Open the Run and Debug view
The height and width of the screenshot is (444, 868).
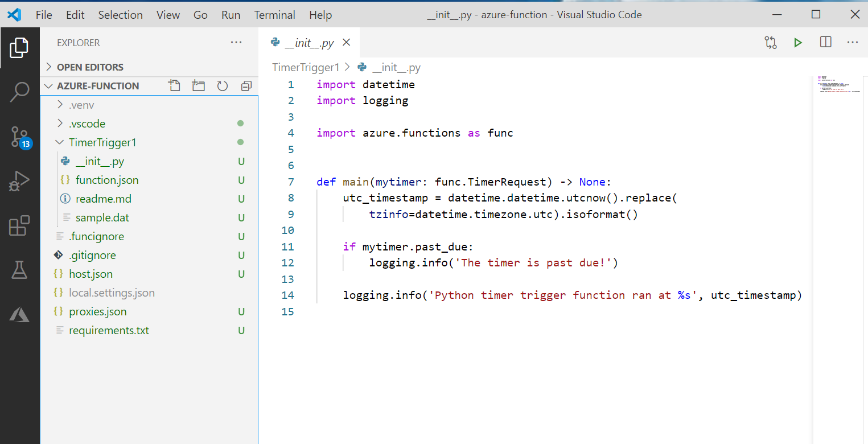pyautogui.click(x=19, y=181)
